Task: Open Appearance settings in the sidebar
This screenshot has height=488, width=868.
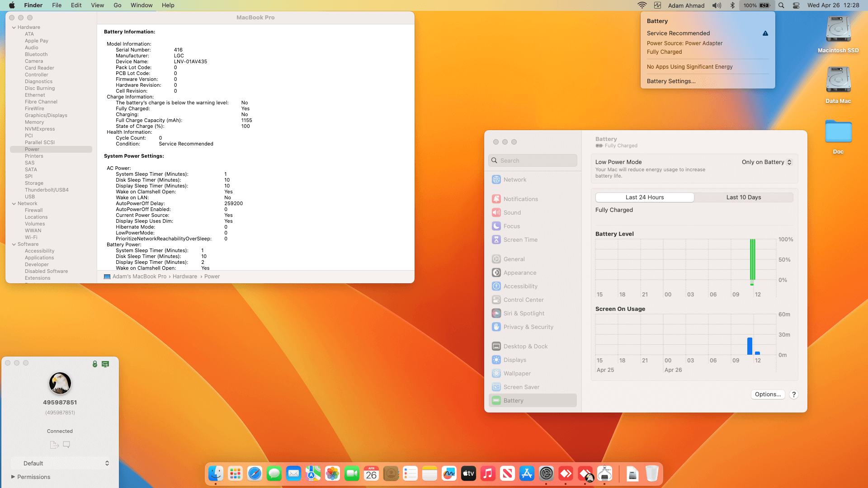Action: (x=533, y=272)
